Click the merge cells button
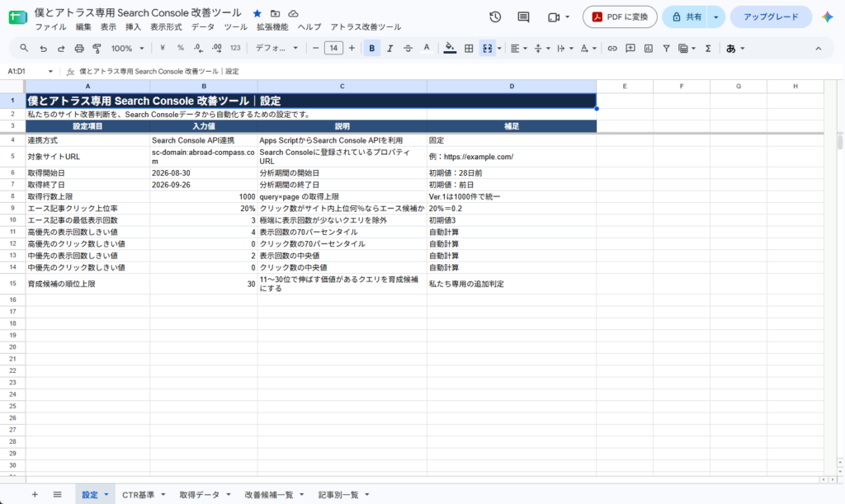The width and height of the screenshot is (845, 504). click(487, 49)
